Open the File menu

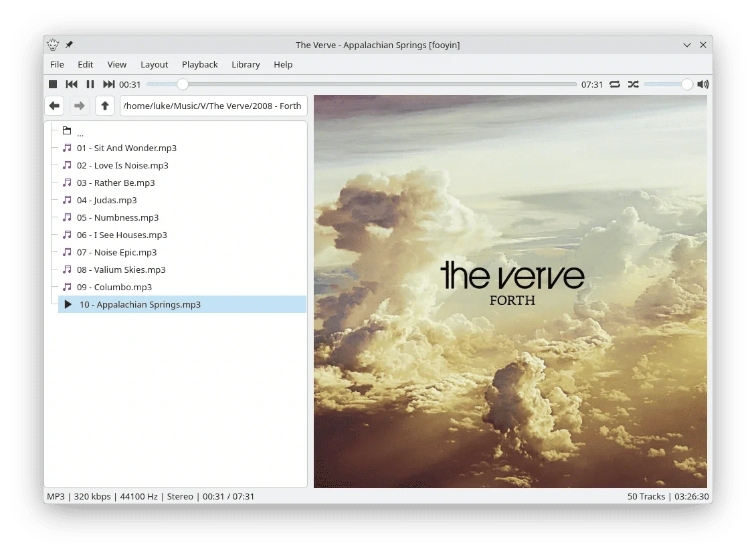57,65
